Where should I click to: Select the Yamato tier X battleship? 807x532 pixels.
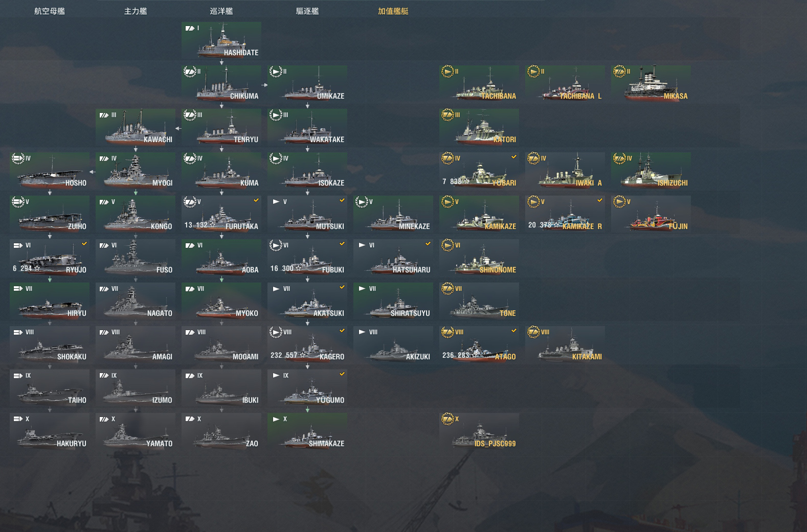[136, 431]
